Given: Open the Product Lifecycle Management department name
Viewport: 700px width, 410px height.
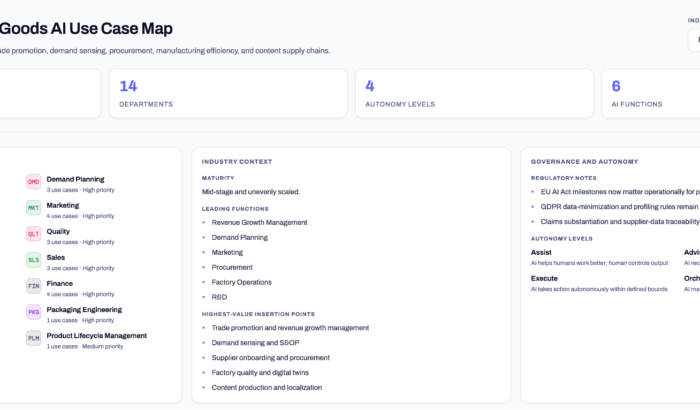Looking at the screenshot, I should (96, 335).
